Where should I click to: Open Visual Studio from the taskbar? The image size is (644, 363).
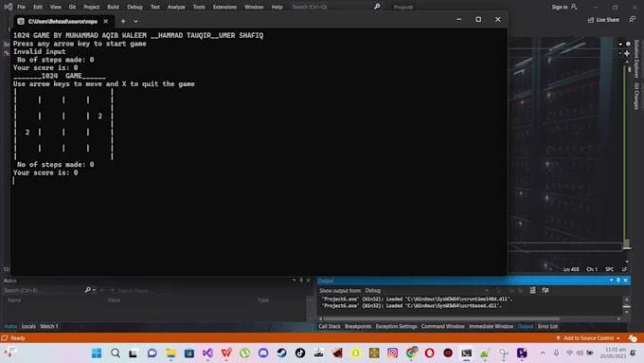[x=207, y=354]
